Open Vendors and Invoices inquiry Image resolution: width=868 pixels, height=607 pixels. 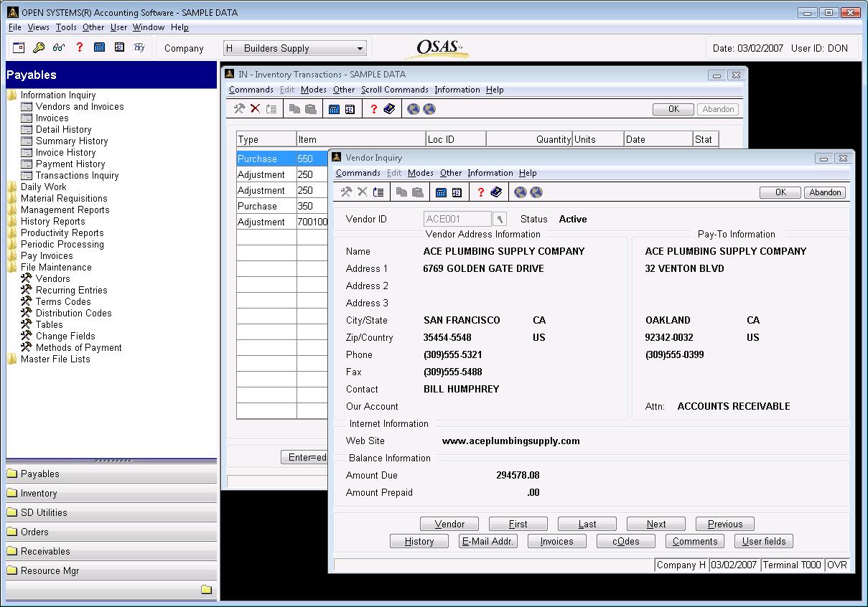[80, 106]
